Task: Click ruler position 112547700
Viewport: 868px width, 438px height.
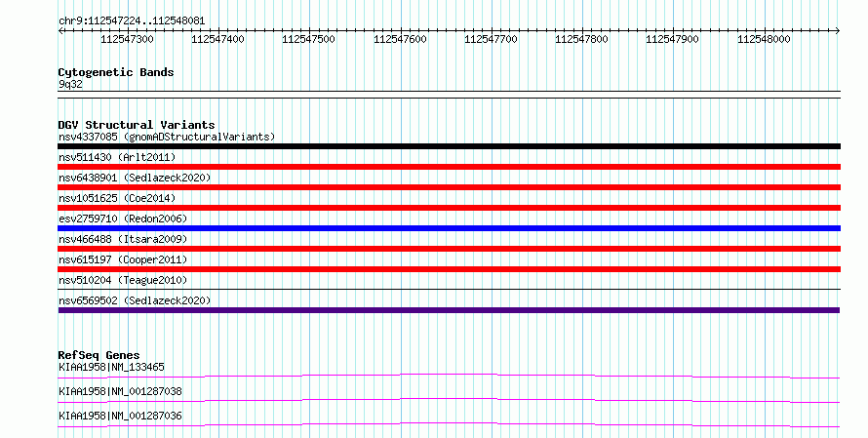Action: tap(491, 39)
